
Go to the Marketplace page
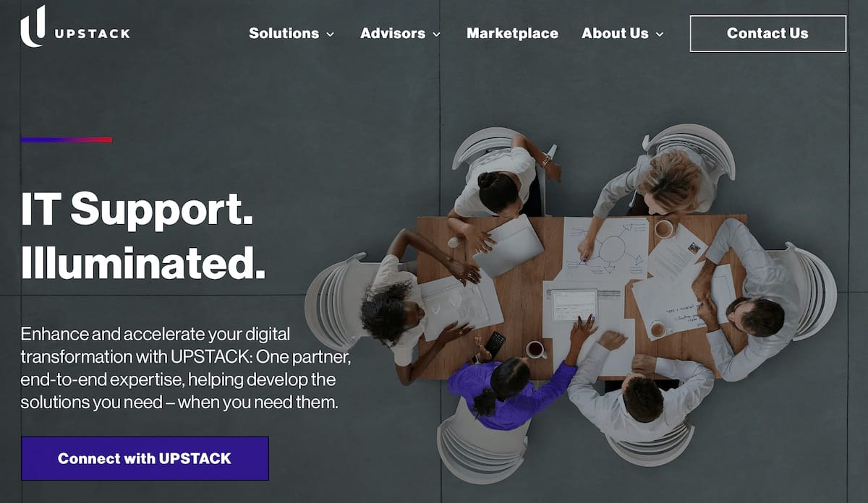pyautogui.click(x=512, y=33)
